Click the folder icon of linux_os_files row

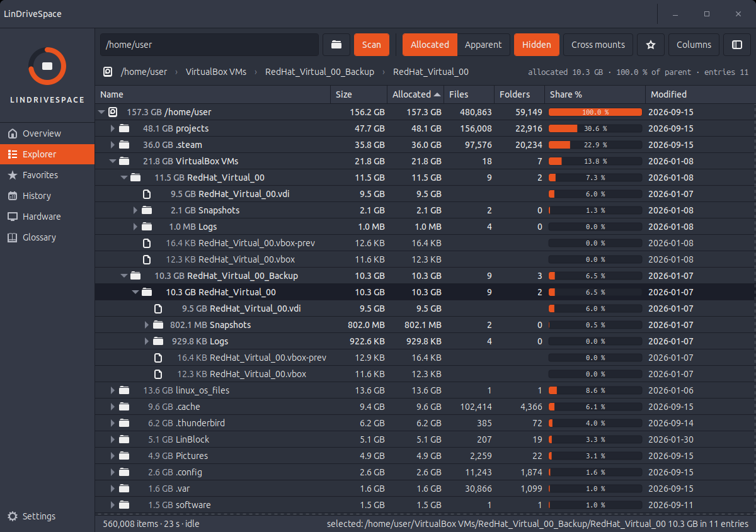click(x=124, y=390)
